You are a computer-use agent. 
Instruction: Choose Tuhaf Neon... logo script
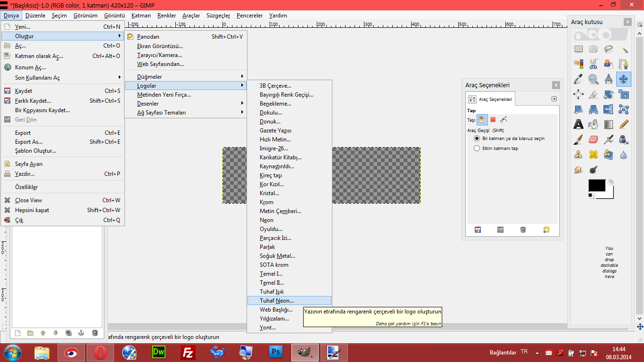[x=289, y=300]
